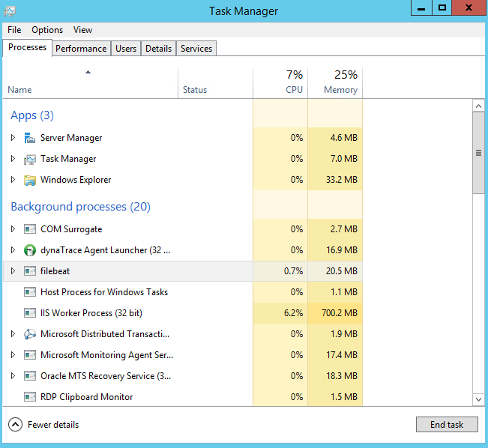
Task: Open the Options menu
Action: coord(47,30)
